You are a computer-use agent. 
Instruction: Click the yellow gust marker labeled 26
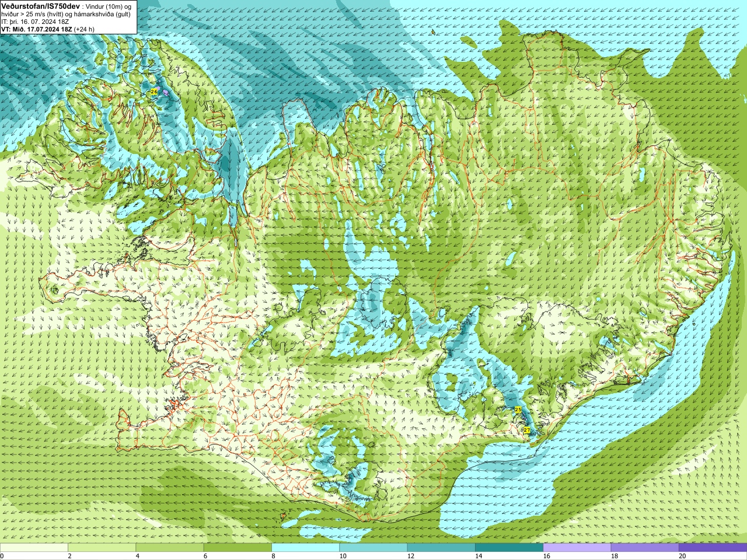(x=154, y=92)
